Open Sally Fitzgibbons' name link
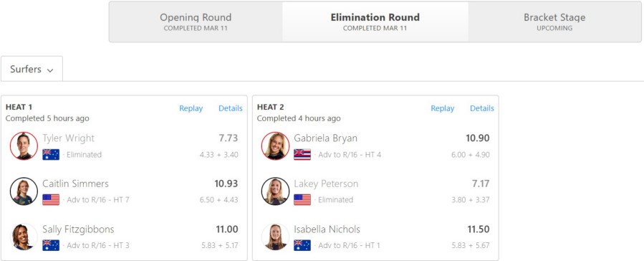Viewport: 644px width, 261px height. (78, 229)
